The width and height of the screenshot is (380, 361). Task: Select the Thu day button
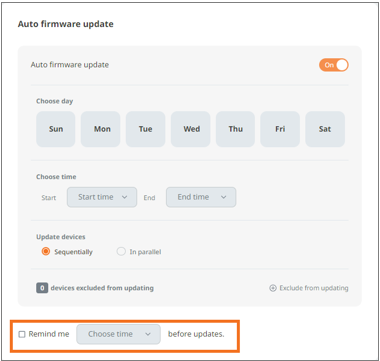pos(235,129)
